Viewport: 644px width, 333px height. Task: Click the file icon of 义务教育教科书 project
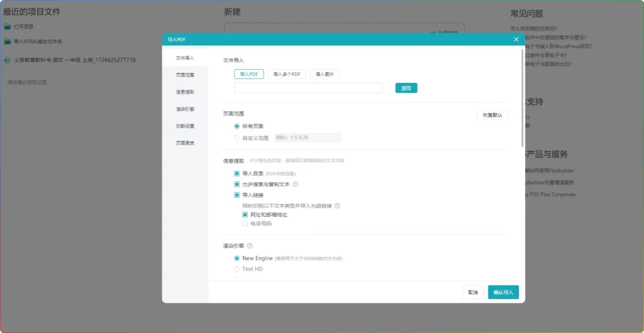click(8, 60)
